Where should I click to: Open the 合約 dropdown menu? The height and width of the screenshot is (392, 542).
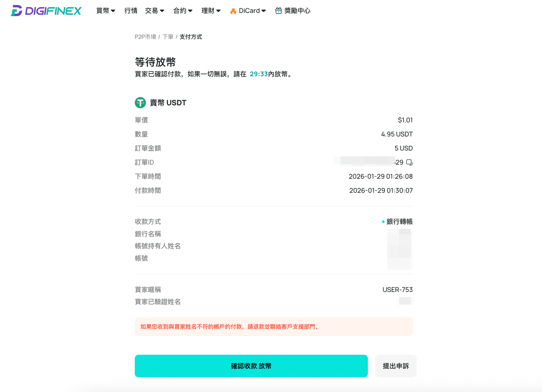183,11
